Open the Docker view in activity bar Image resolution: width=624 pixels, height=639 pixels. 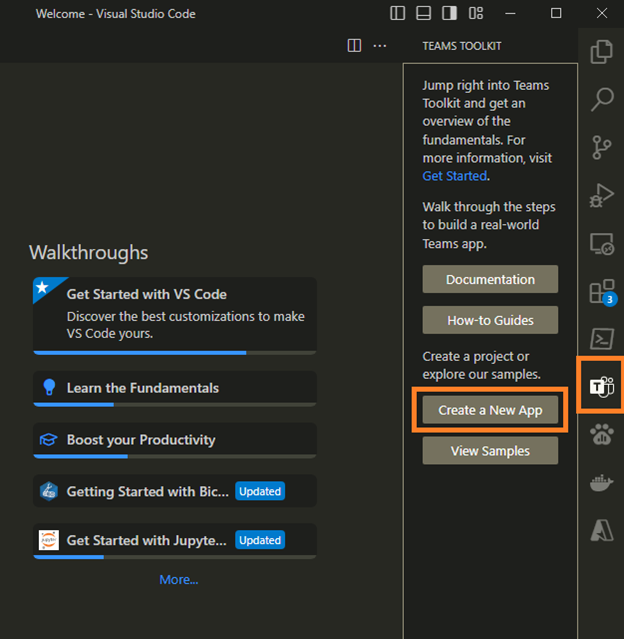[602, 483]
